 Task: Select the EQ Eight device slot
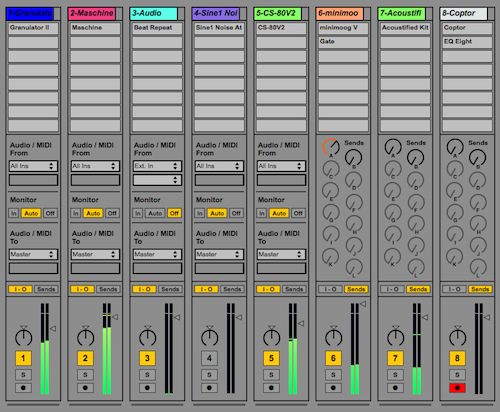[x=467, y=42]
